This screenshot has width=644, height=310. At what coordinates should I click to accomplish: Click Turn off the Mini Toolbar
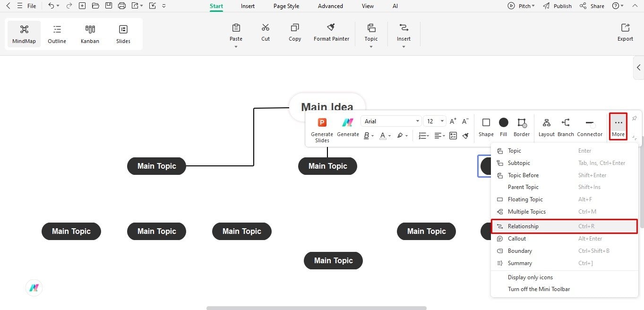click(564, 289)
